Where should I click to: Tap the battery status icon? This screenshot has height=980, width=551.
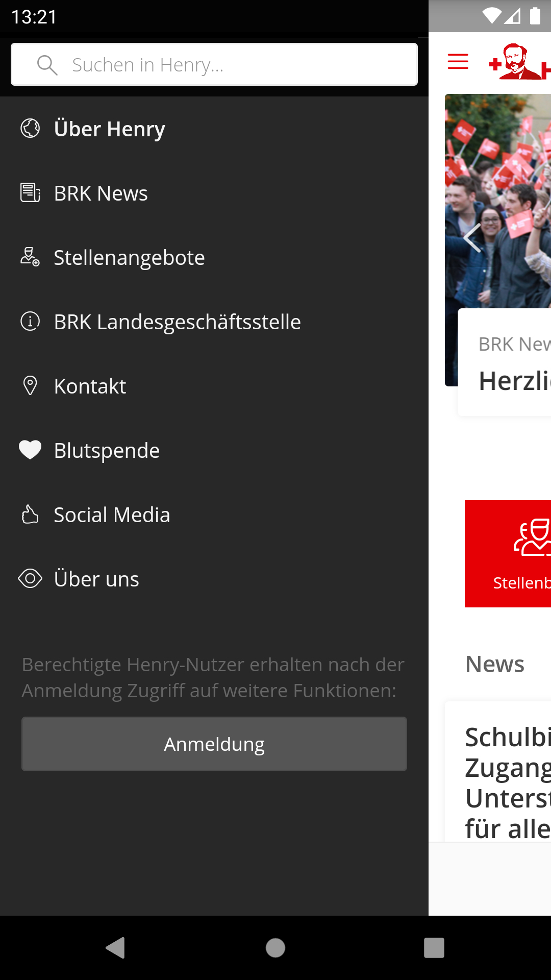tap(535, 16)
